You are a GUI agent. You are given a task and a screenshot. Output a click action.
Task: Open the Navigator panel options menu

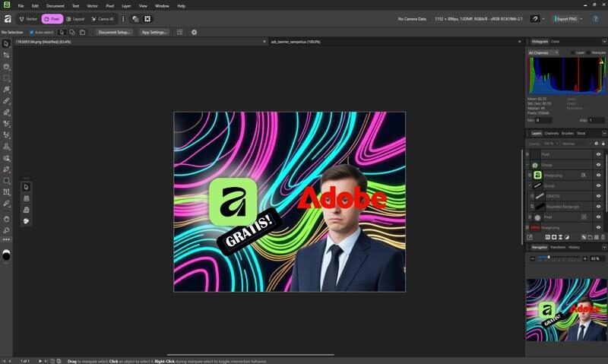[x=604, y=247]
